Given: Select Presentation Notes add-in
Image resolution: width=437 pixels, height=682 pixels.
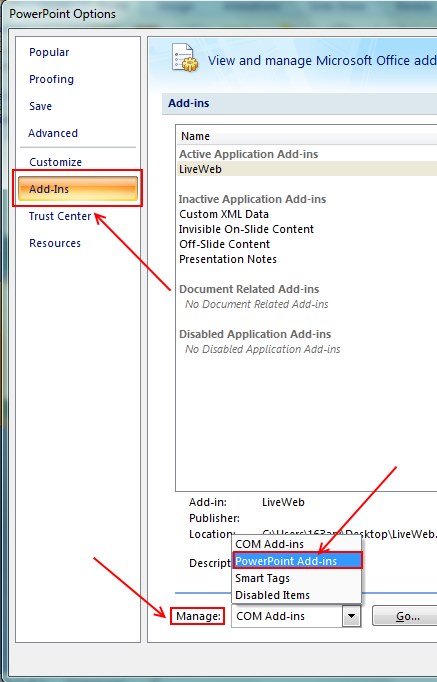Looking at the screenshot, I should pos(228,259).
